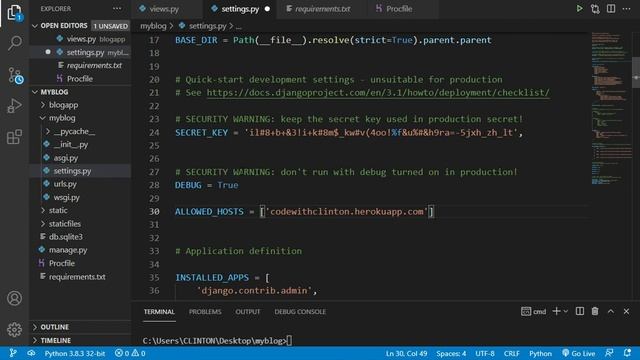Collapse the myblog subfolder
The height and width of the screenshot is (360, 640).
coord(43,118)
